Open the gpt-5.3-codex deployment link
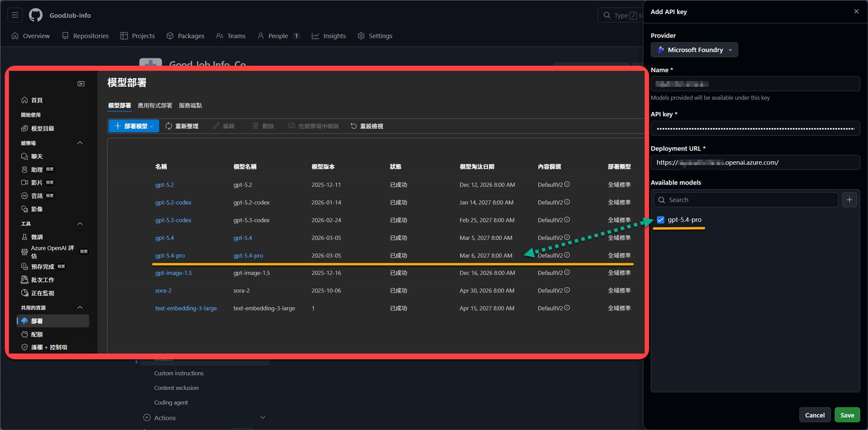Viewport: 868px width, 430px height. click(x=173, y=220)
